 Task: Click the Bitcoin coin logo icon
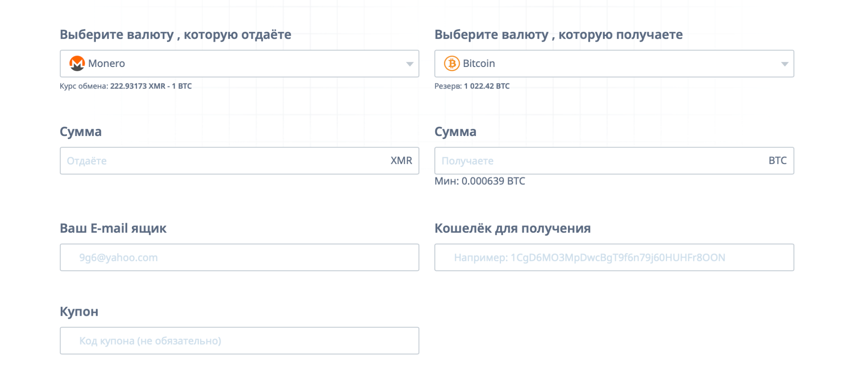[x=452, y=64]
